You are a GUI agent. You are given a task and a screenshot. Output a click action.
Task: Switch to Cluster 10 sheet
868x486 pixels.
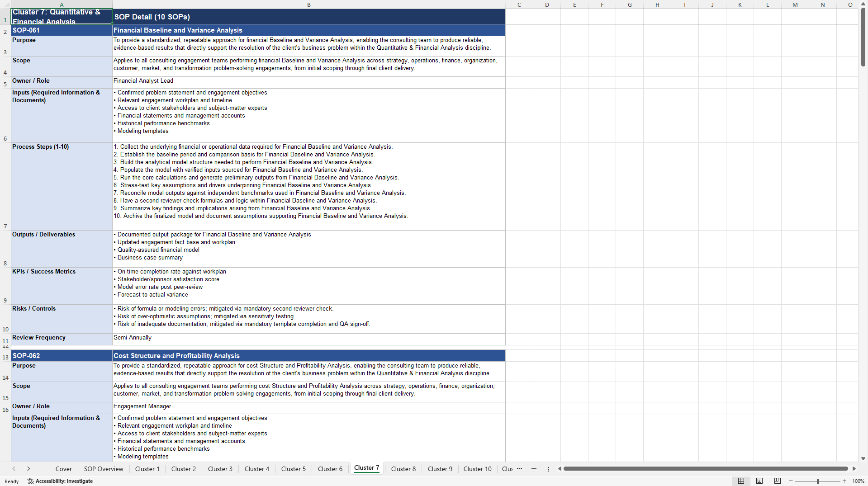pos(477,469)
